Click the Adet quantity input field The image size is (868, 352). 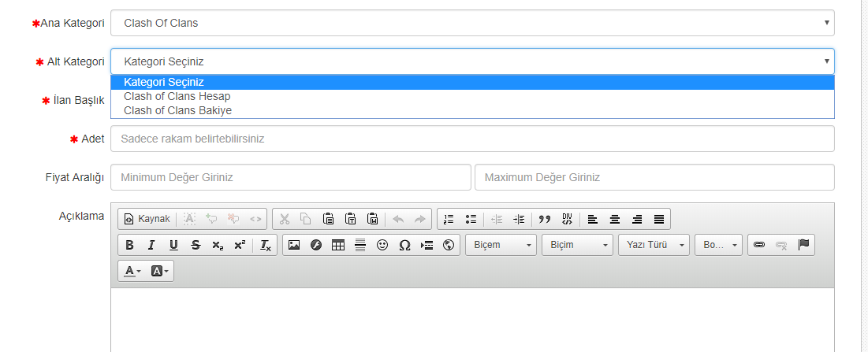(472, 139)
